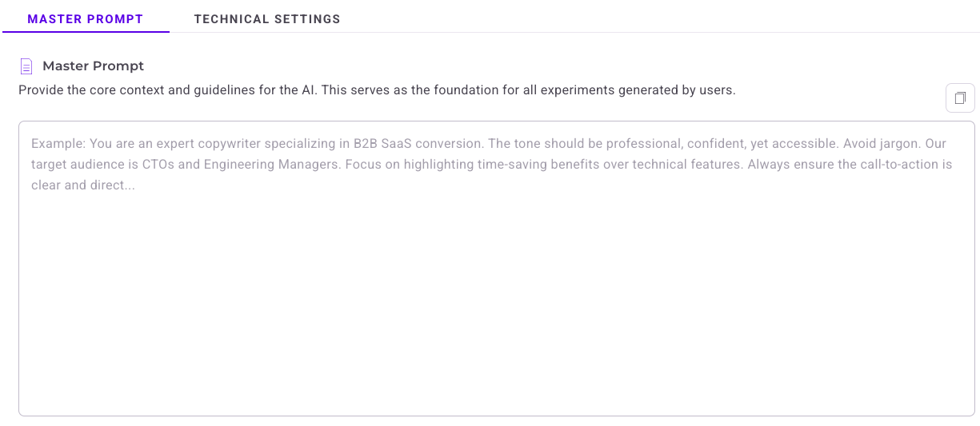Viewport: 980px width, 426px height.
Task: Click "B2B SaaS conversion" in the placeholder text
Action: pos(417,144)
